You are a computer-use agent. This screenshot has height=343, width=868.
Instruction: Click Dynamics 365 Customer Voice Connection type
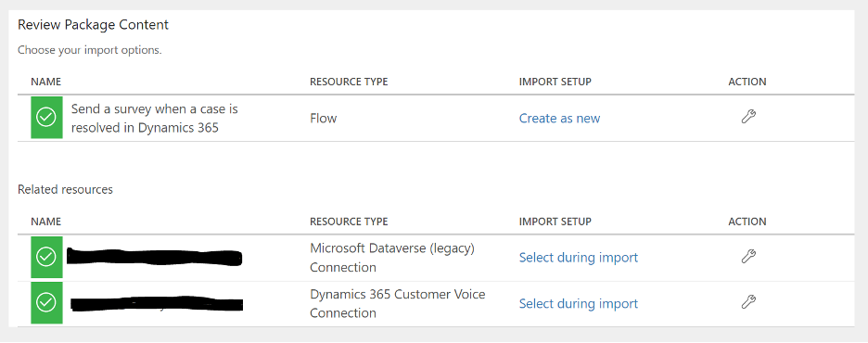pyautogui.click(x=398, y=304)
